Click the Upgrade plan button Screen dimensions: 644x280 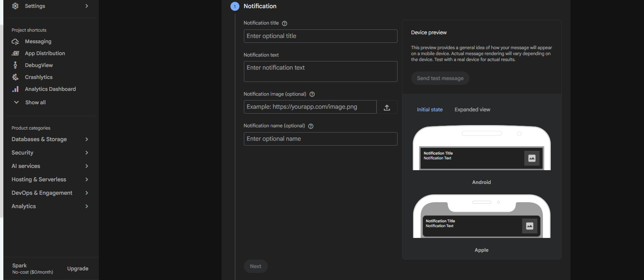pyautogui.click(x=78, y=268)
